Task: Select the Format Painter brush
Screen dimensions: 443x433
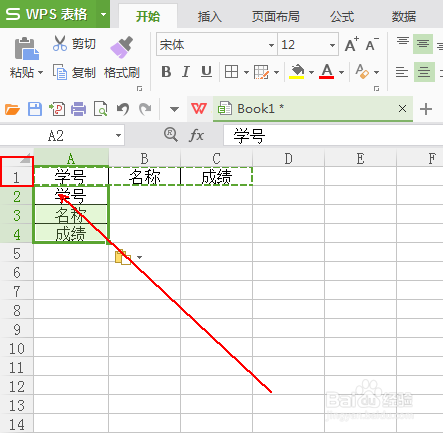Action: [121, 47]
